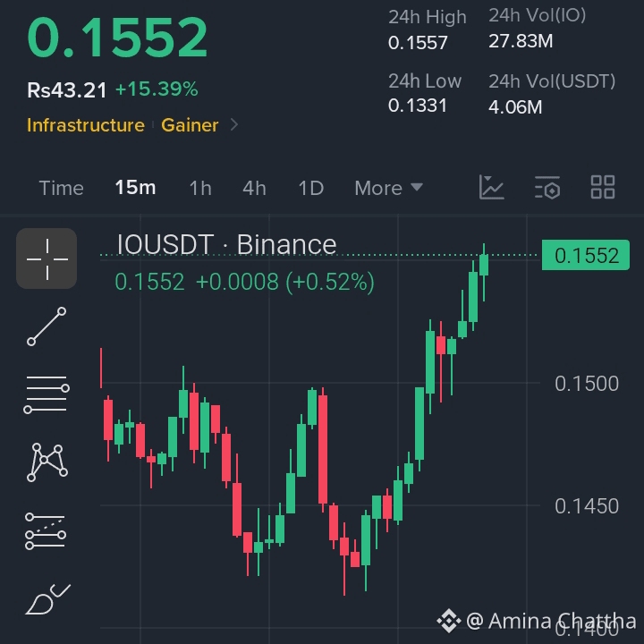Open the Gainer tag link
644x644 pixels.
[190, 125]
